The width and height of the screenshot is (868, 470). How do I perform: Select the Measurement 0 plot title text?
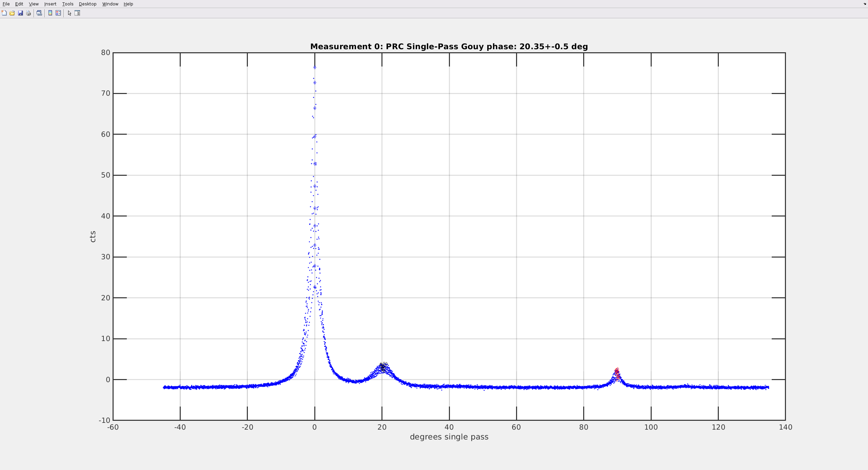449,46
